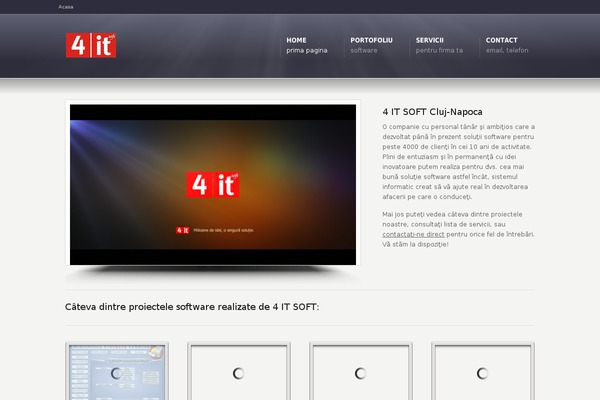Image resolution: width=600 pixels, height=400 pixels.
Task: Open the SERVICII pentru firma ta menu
Action: 439,45
